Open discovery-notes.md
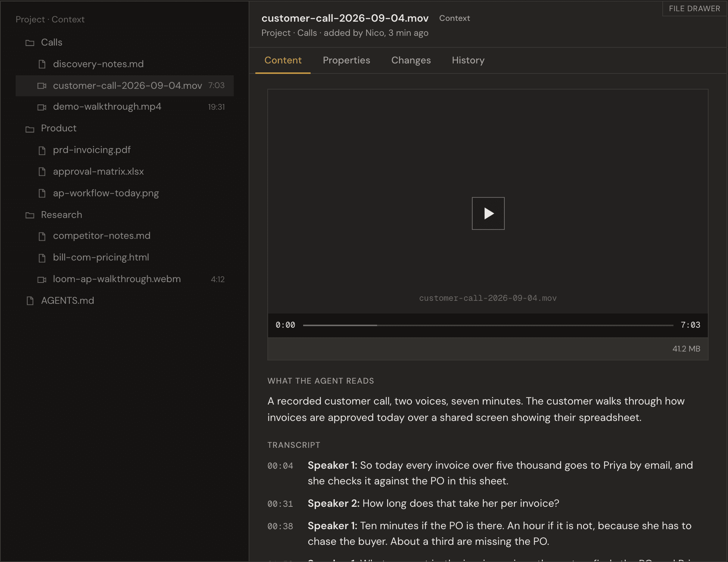Screen dimensions: 728x562 coord(125,64)
